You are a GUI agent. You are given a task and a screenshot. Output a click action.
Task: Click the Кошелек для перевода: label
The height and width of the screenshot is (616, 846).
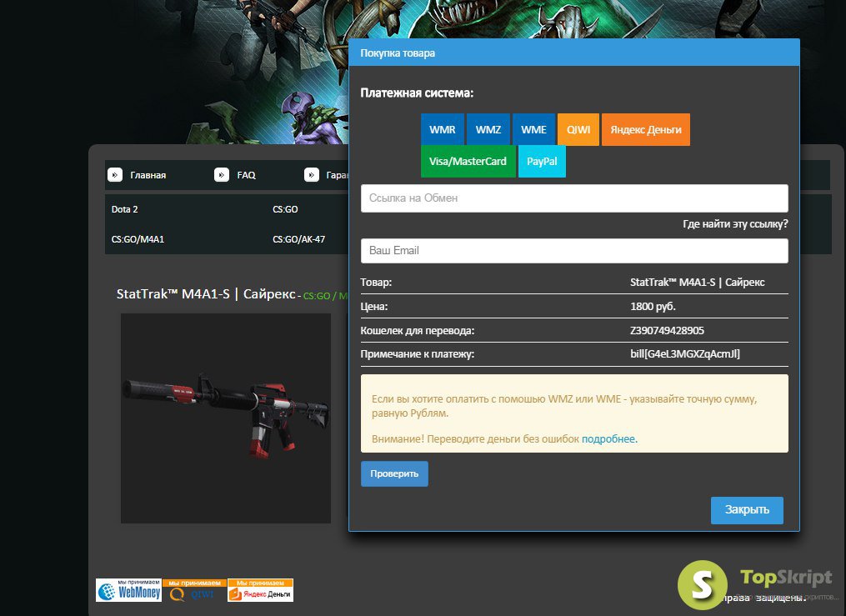[x=418, y=330]
